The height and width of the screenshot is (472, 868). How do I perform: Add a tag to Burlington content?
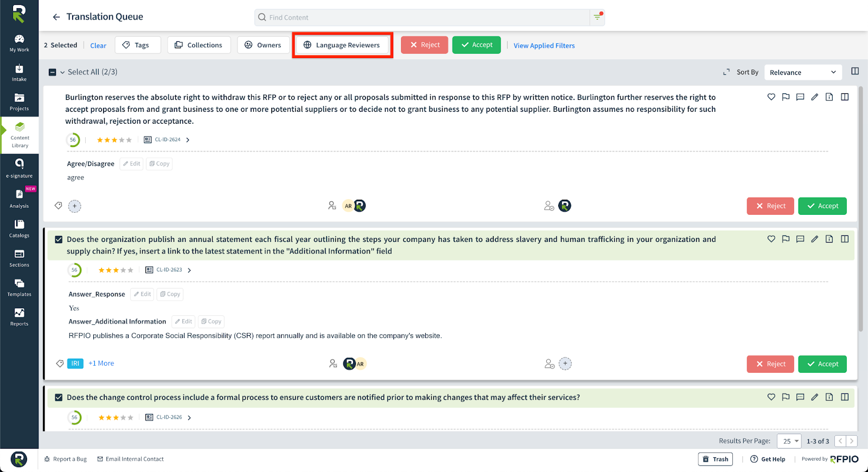coord(75,206)
